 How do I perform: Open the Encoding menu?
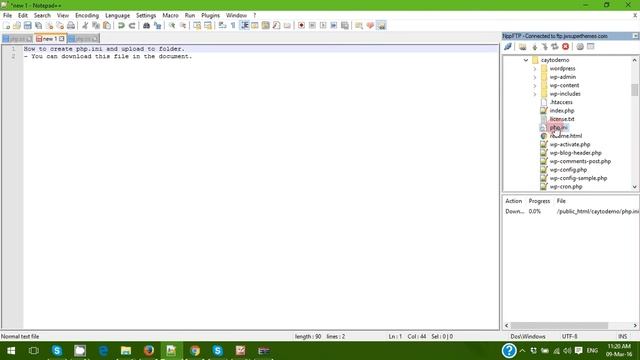pos(87,15)
